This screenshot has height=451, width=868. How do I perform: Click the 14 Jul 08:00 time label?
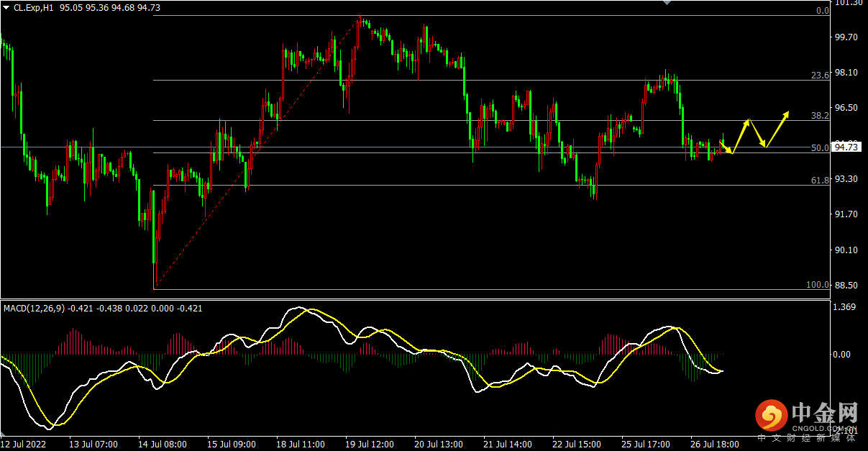(x=163, y=445)
